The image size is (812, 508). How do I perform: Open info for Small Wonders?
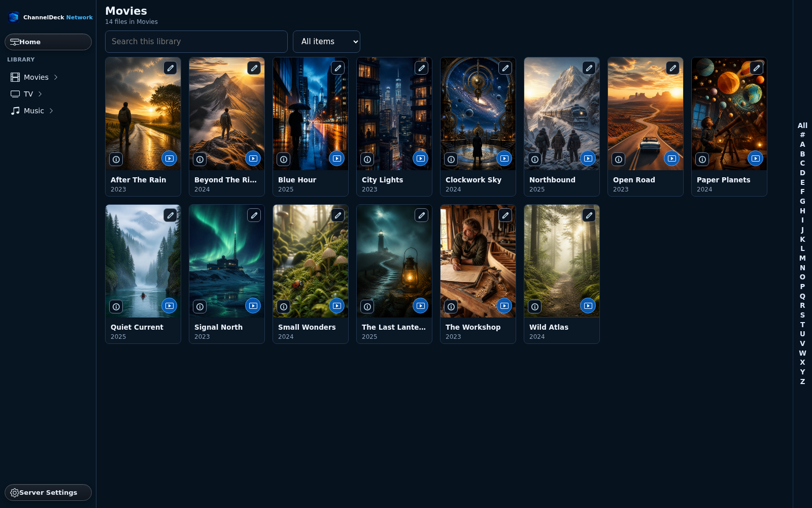coord(284,307)
